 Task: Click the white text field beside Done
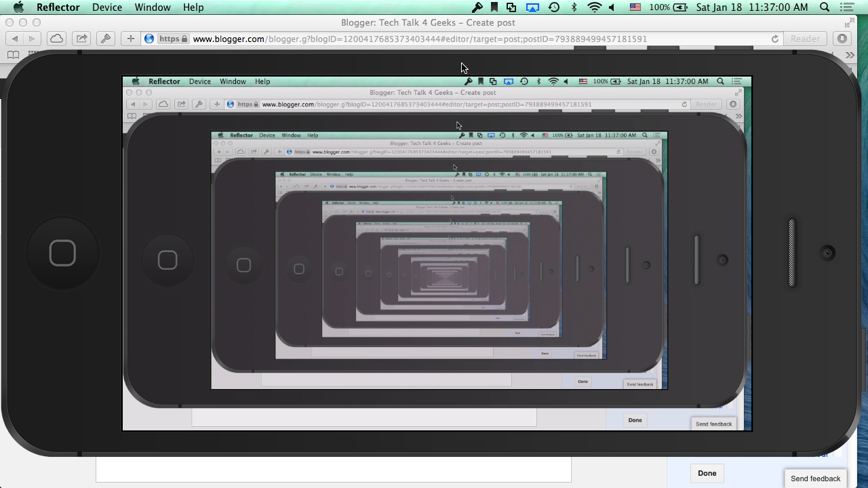[334, 470]
